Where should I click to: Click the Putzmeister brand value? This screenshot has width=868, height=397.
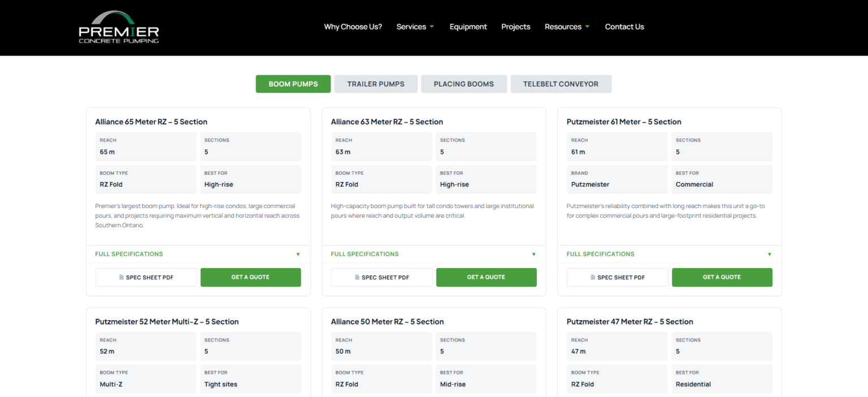(x=591, y=184)
